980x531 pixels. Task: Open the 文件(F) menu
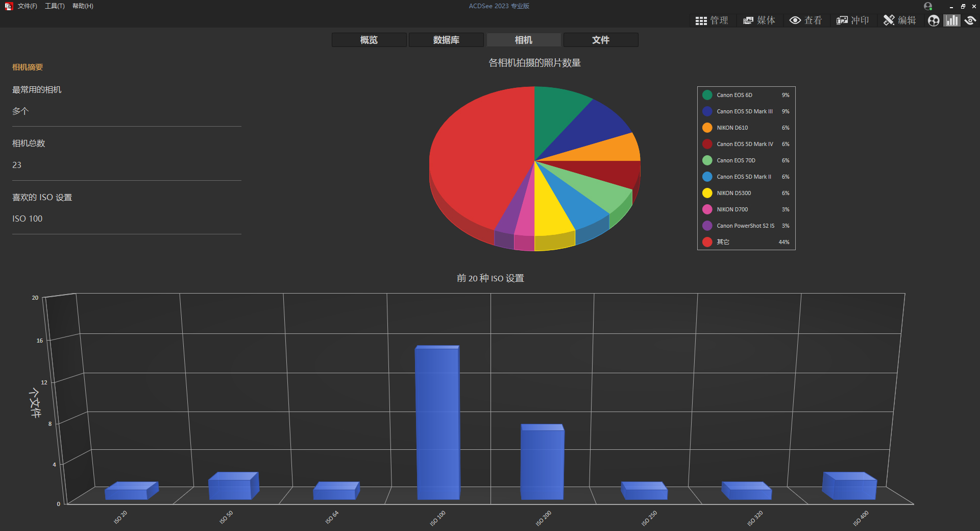pyautogui.click(x=28, y=6)
